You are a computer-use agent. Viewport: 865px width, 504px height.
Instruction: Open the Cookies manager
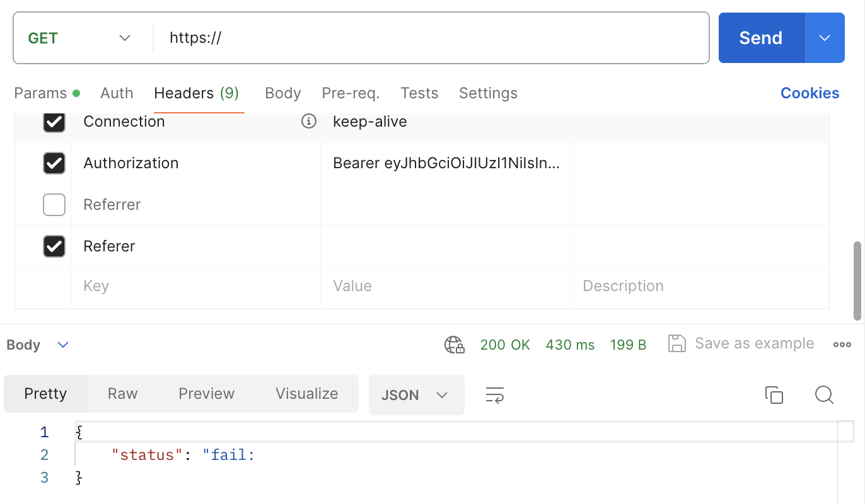(x=810, y=93)
